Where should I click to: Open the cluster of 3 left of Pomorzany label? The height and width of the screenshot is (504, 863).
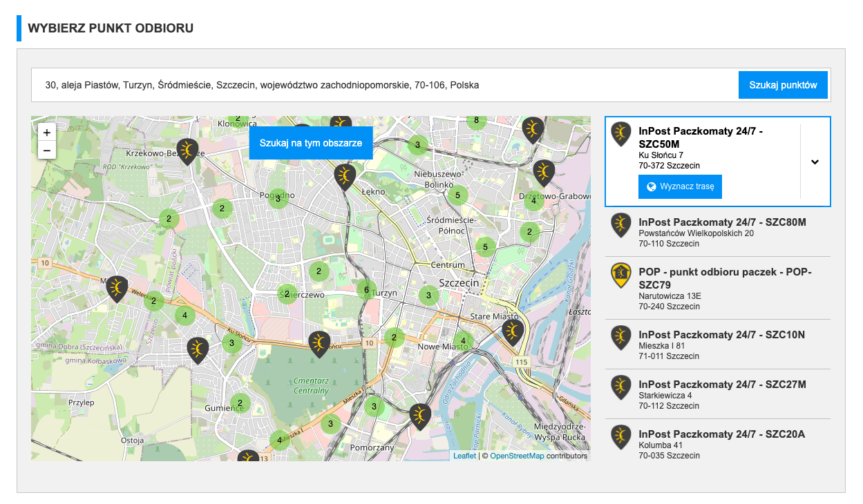330,424
